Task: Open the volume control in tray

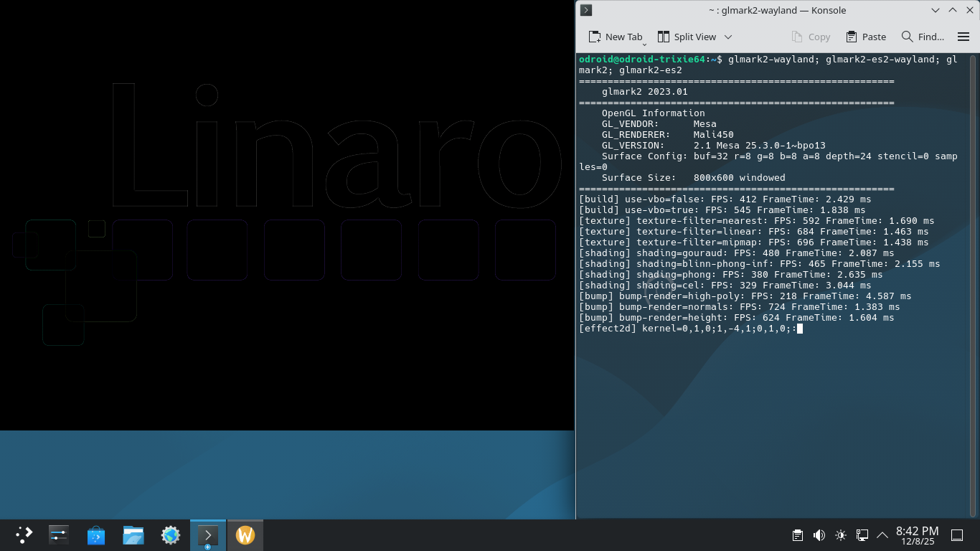Action: pyautogui.click(x=819, y=535)
